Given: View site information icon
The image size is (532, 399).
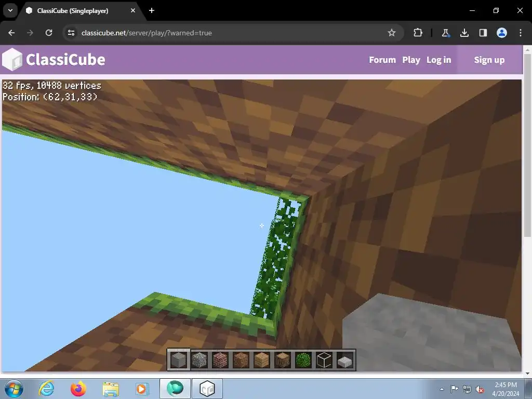Looking at the screenshot, I should (71, 33).
